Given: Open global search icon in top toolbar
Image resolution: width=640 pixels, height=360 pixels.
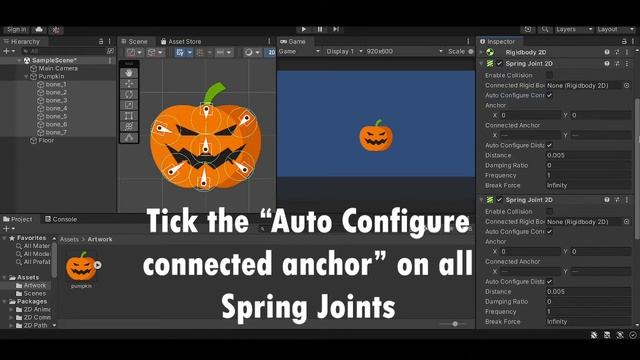Looking at the screenshot, I should (x=544, y=29).
